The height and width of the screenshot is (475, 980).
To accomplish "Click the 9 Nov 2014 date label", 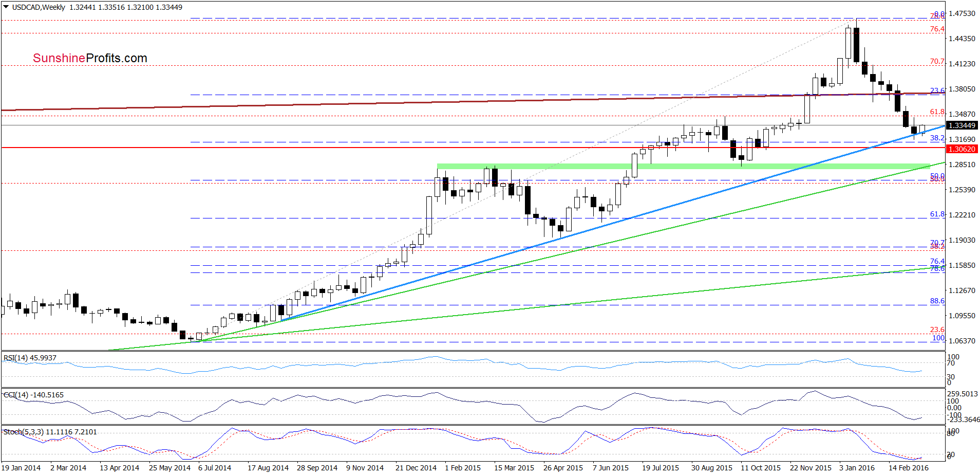I will [365, 468].
